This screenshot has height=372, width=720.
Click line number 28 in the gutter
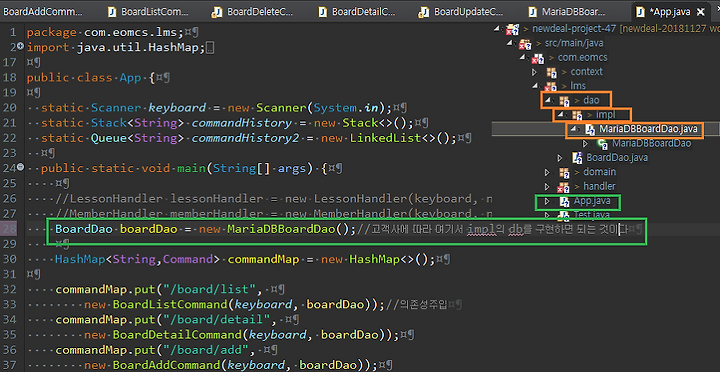[x=9, y=229]
